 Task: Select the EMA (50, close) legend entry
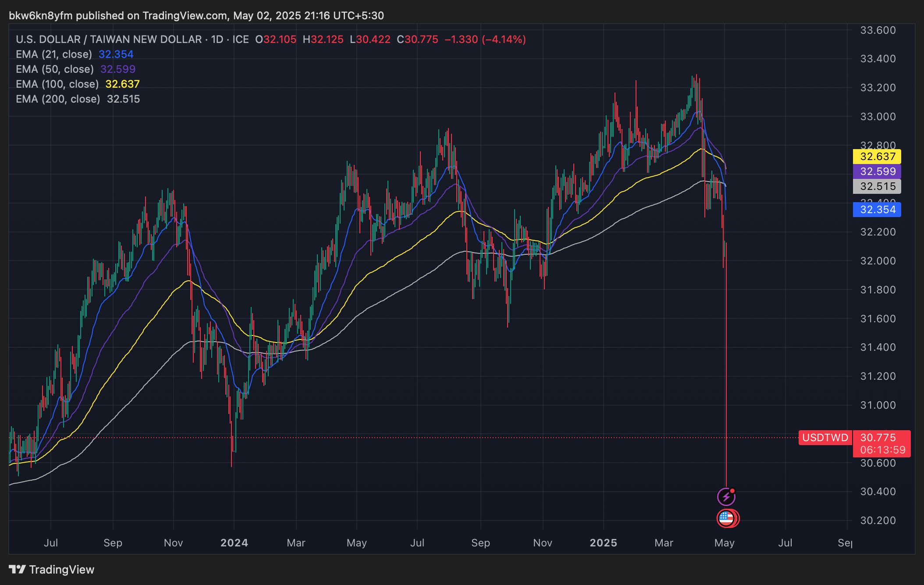pyautogui.click(x=55, y=69)
